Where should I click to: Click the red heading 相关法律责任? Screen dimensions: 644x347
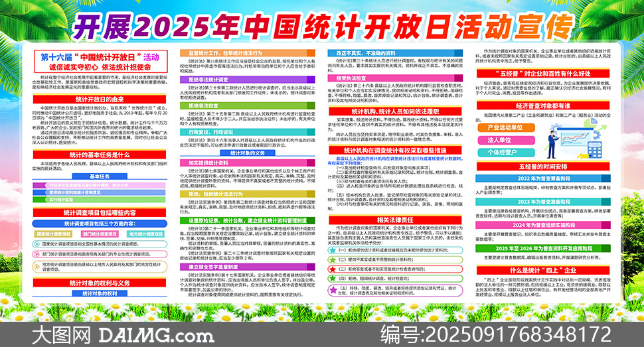[395, 220]
